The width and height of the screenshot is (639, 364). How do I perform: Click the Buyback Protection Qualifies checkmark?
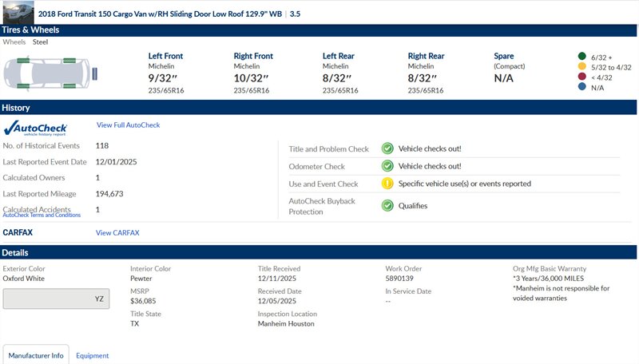pos(387,205)
